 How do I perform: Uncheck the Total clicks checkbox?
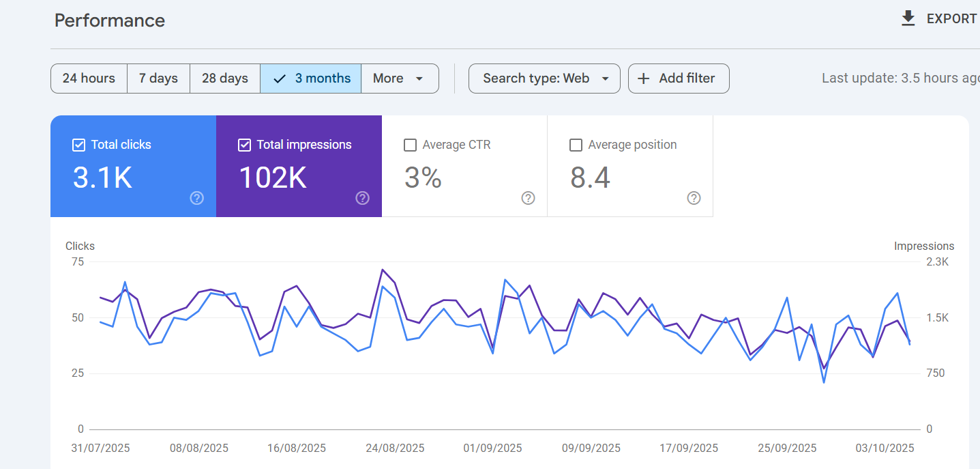[x=78, y=145]
